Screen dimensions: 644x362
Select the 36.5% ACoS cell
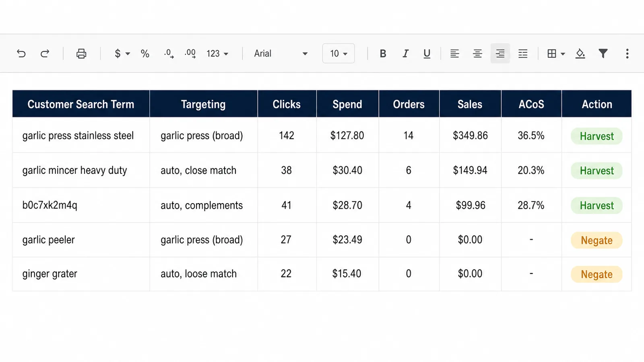531,135
